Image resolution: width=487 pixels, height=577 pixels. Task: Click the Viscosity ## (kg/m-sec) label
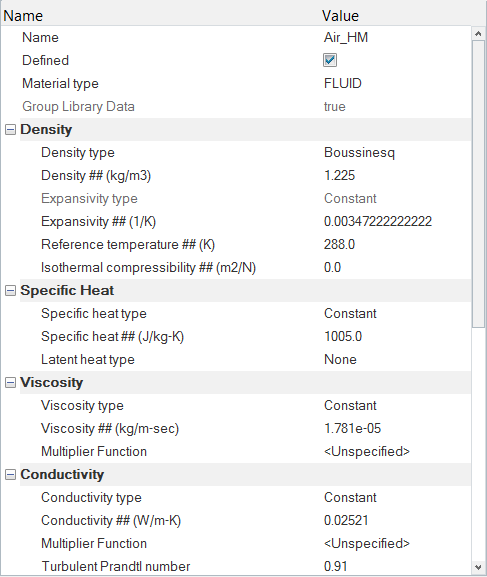coord(110,429)
